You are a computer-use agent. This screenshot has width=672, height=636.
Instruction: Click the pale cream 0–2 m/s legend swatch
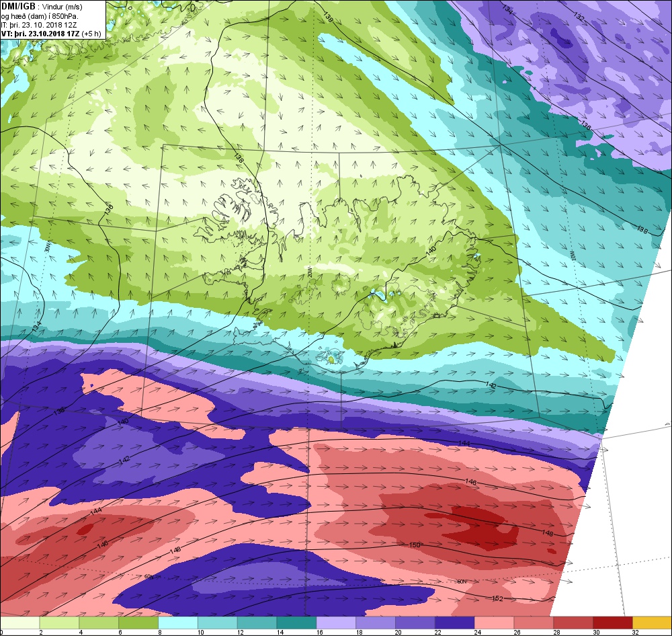tap(19, 623)
